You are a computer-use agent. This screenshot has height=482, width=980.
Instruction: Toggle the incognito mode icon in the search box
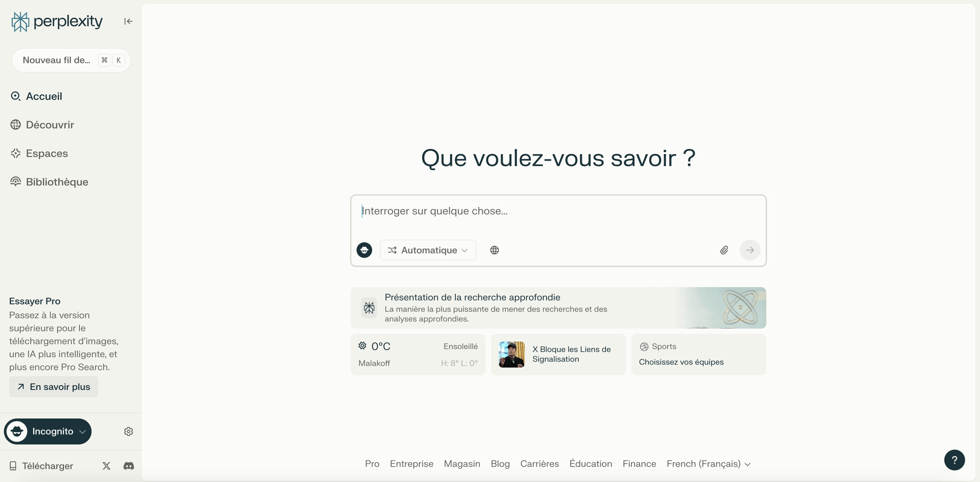(364, 250)
